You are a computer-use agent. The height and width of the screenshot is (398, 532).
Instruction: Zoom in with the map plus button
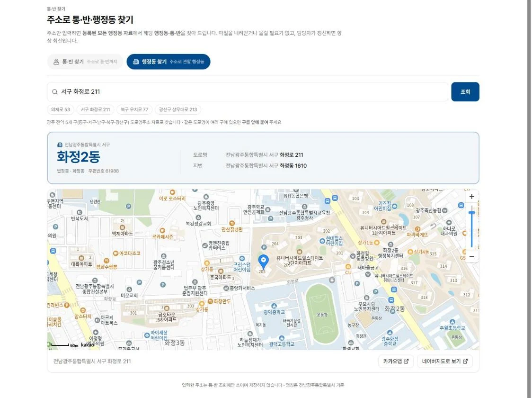(471, 197)
